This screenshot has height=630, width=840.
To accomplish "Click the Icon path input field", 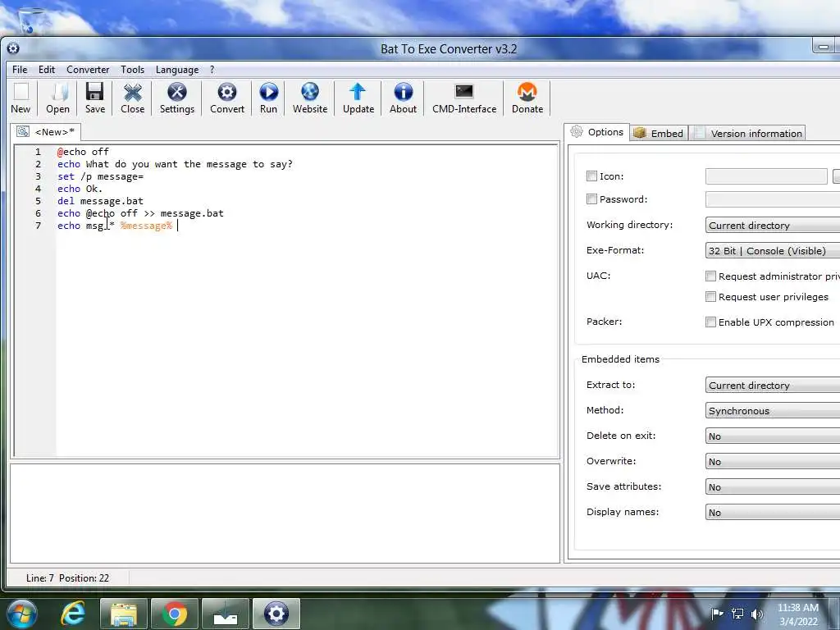I will point(766,176).
